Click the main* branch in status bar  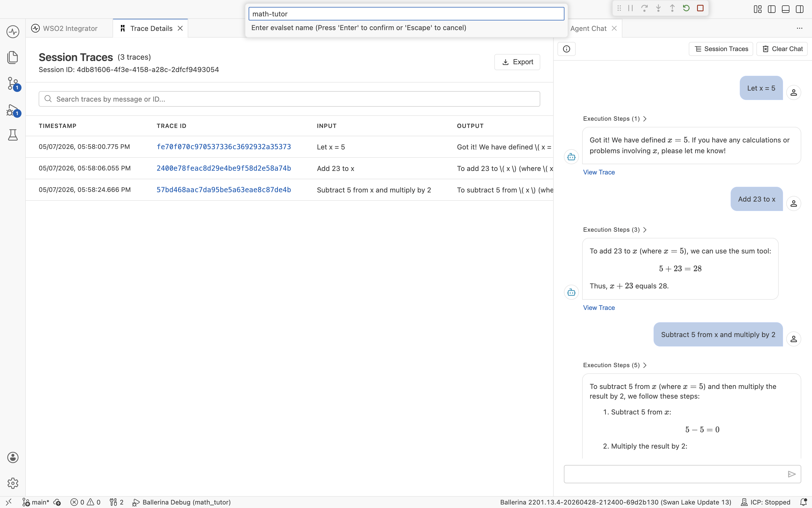point(36,502)
